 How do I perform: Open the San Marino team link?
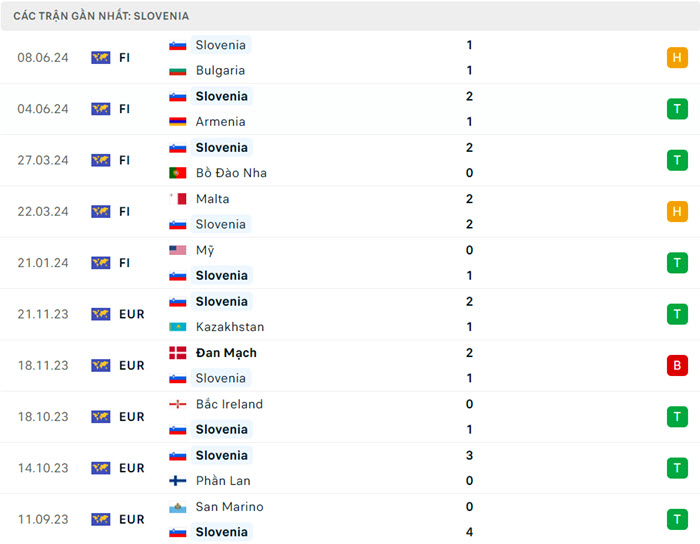229,507
